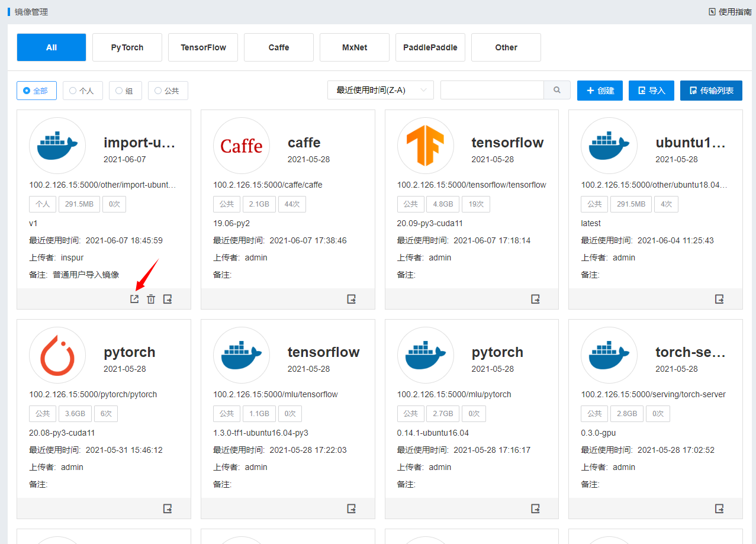Click the magnifier search icon button
Image resolution: width=756 pixels, height=544 pixels.
coord(557,90)
